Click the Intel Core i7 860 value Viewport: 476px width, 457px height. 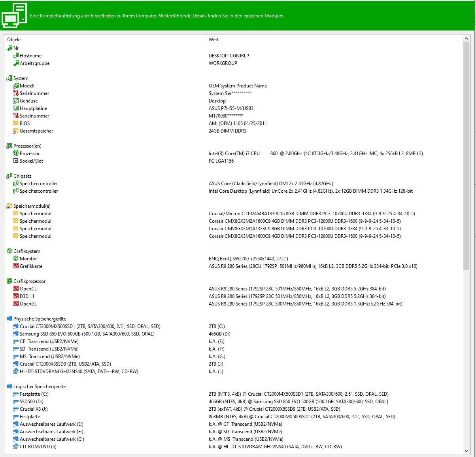pyautogui.click(x=316, y=154)
